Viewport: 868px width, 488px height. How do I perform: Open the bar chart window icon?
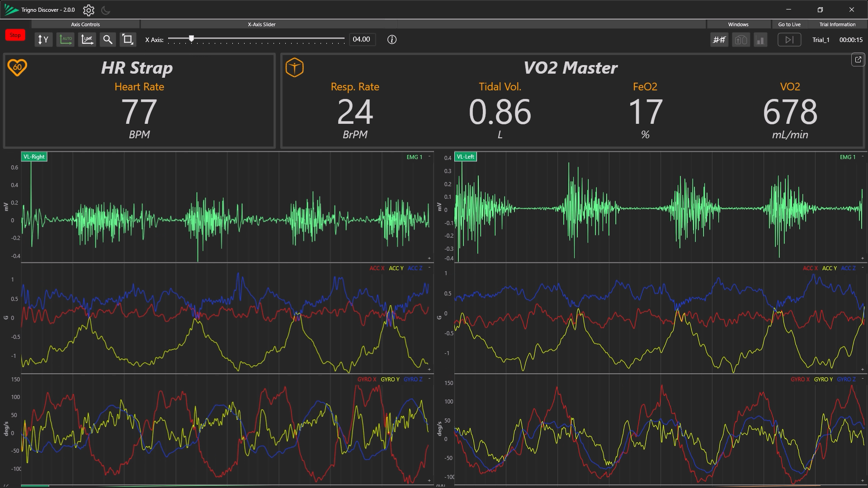click(x=760, y=40)
